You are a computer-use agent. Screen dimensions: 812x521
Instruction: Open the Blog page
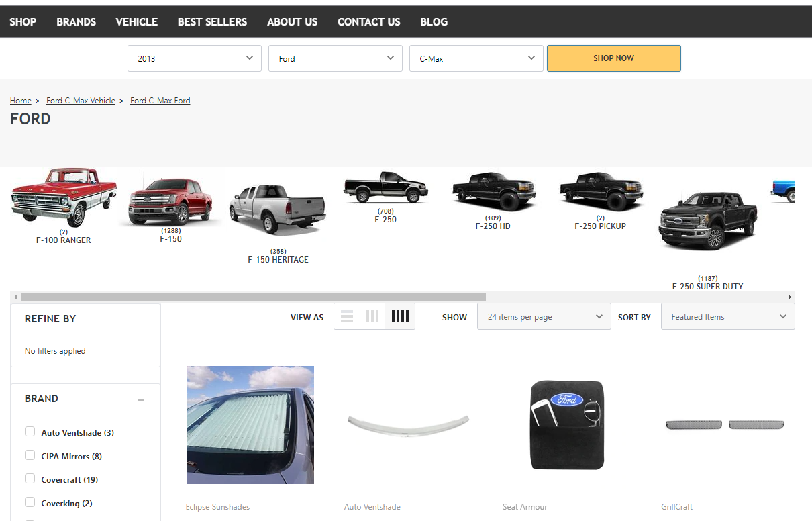434,21
